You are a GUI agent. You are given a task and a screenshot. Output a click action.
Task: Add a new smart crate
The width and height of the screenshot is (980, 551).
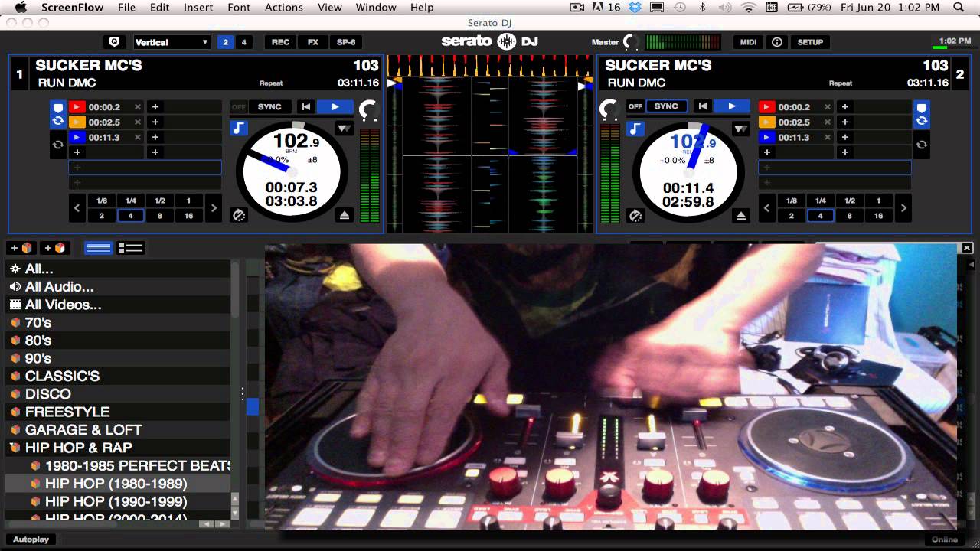click(56, 248)
